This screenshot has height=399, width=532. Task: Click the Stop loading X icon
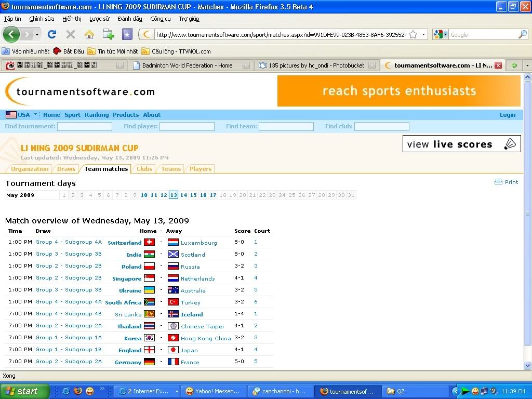[x=71, y=34]
